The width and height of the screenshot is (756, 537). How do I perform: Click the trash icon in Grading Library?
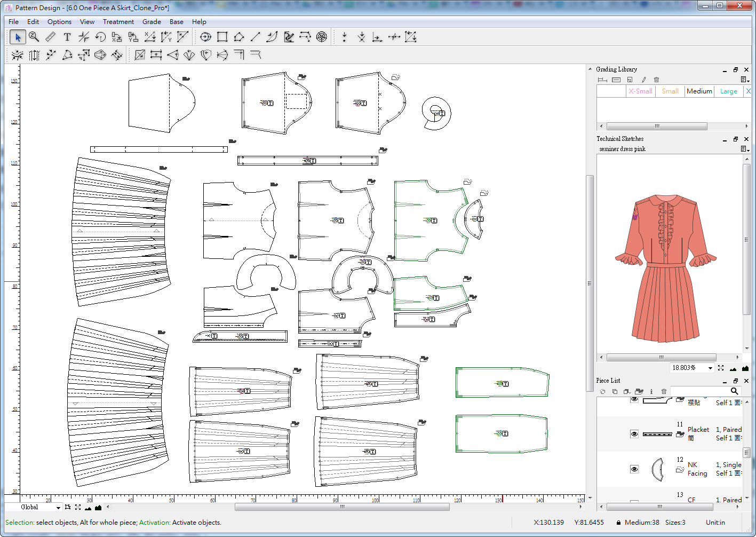(657, 80)
